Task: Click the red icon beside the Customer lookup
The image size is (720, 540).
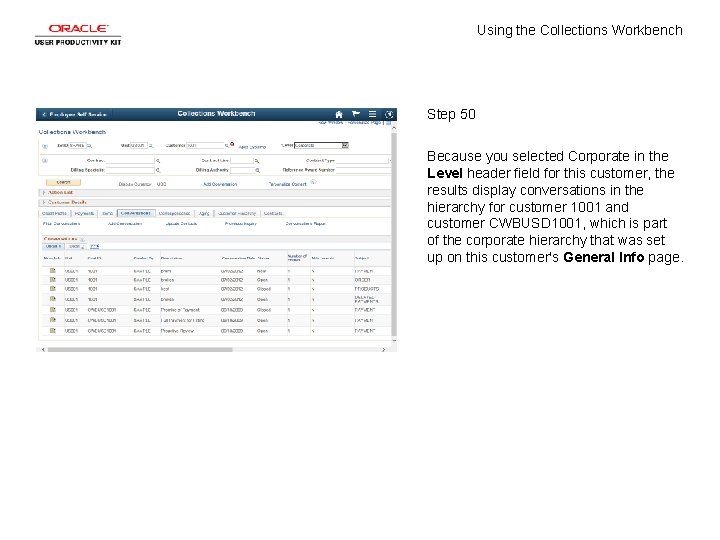Action: point(232,144)
